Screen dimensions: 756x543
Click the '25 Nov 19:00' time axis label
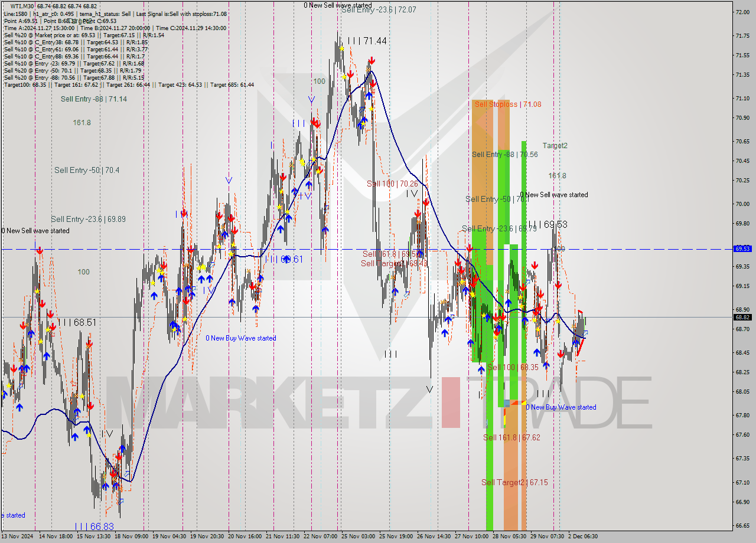(x=396, y=537)
